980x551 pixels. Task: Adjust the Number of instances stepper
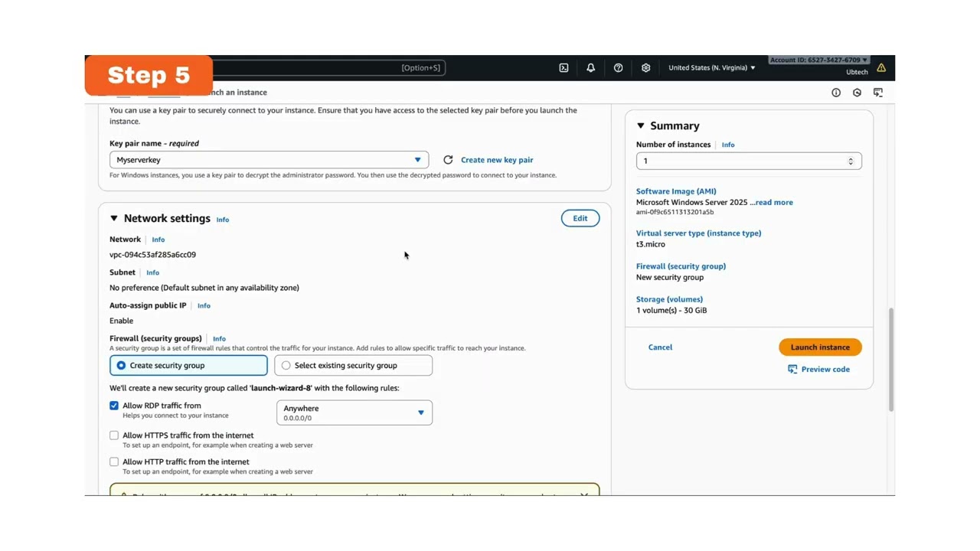(x=851, y=161)
